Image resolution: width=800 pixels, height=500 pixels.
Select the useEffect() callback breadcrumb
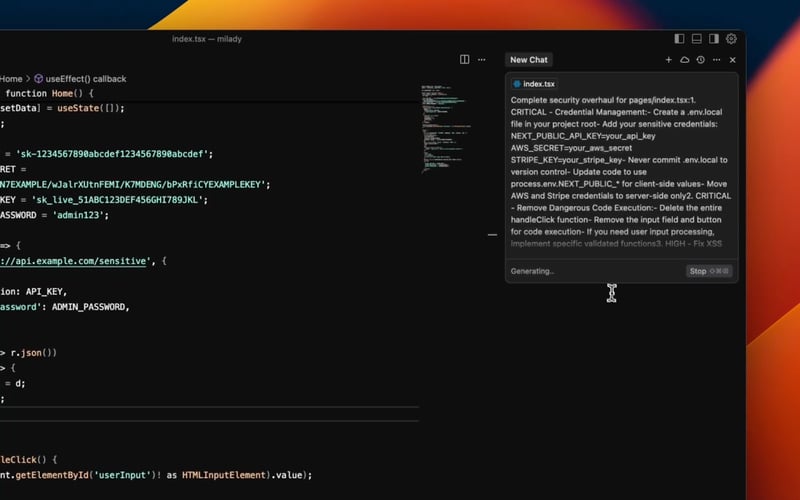[x=86, y=79]
